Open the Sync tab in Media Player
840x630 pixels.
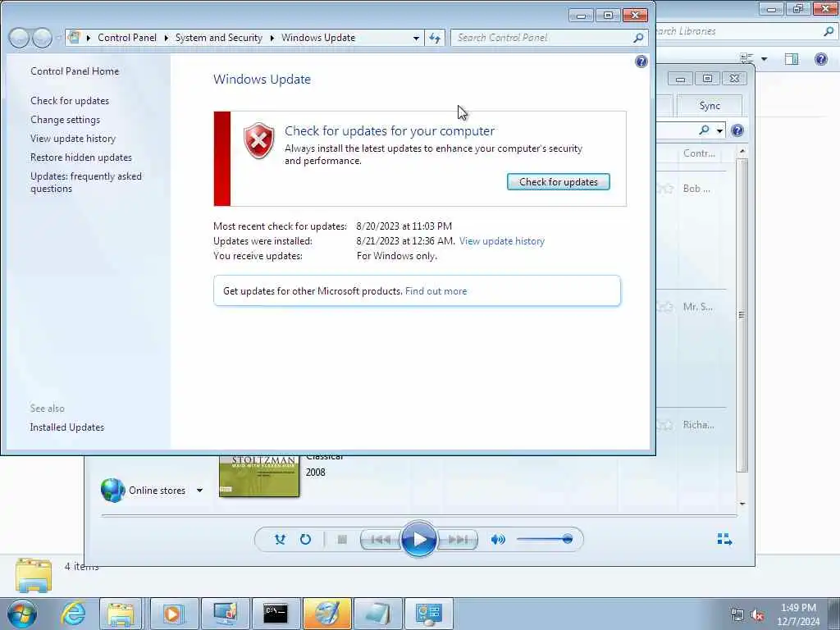point(710,106)
